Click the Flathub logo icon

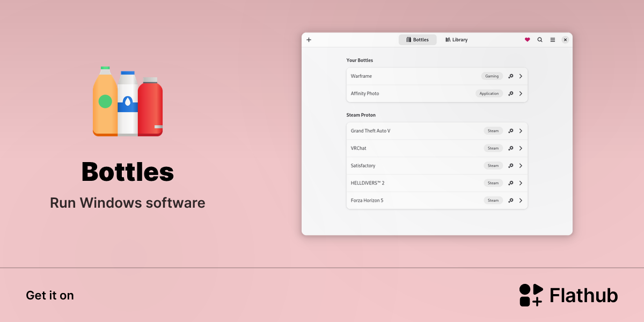tap(531, 295)
